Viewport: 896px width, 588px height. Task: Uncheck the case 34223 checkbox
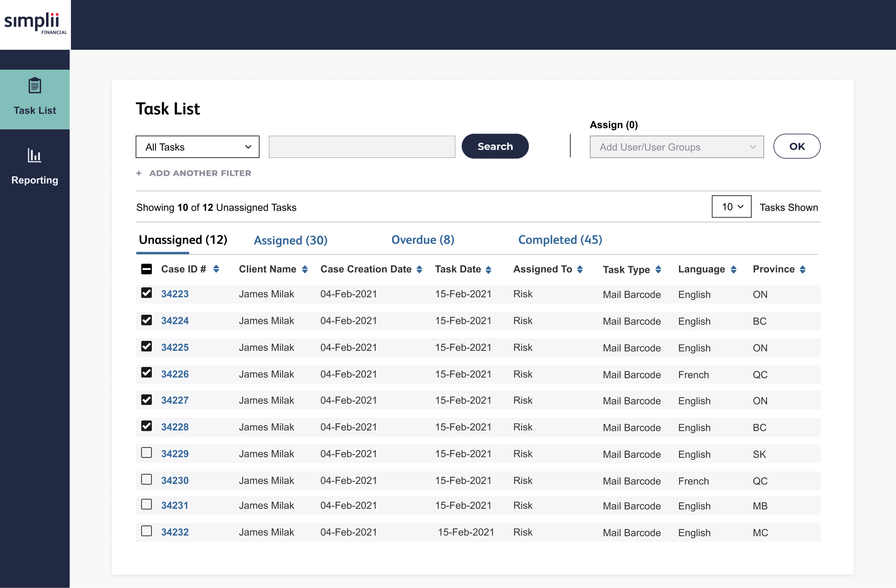click(x=146, y=293)
